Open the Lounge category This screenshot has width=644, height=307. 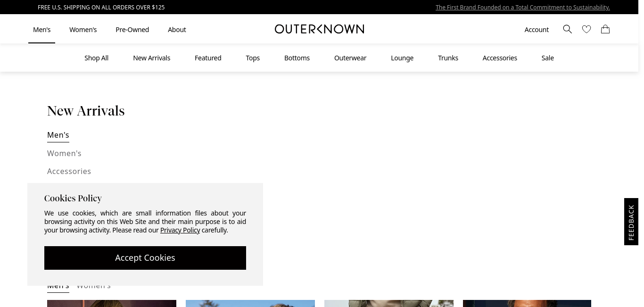402,58
